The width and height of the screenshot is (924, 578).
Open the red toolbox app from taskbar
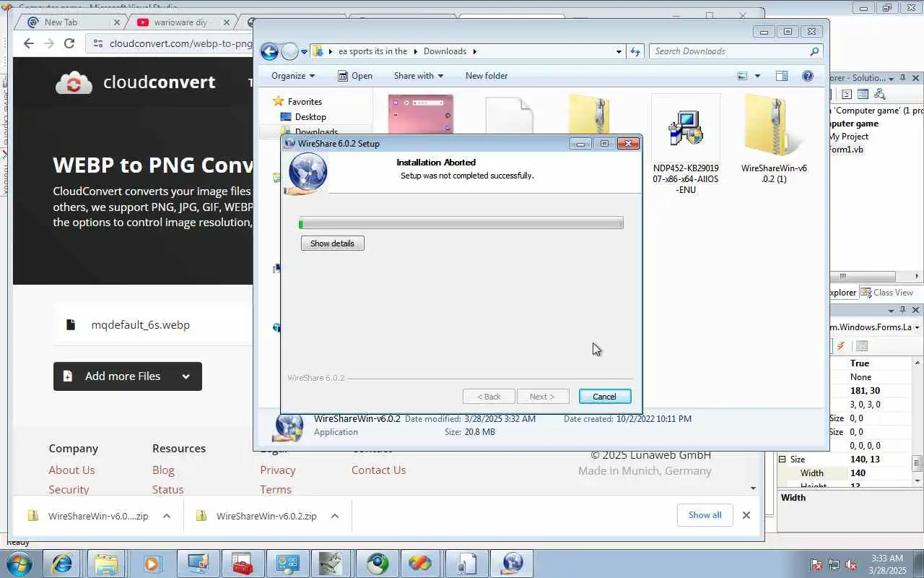click(242, 564)
